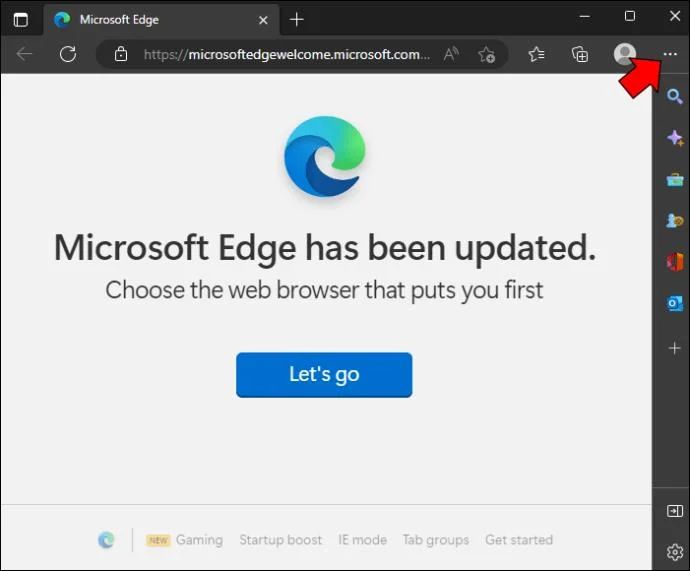Open the tab actions menu icon
Viewport: 690px width, 571px height.
click(21, 19)
